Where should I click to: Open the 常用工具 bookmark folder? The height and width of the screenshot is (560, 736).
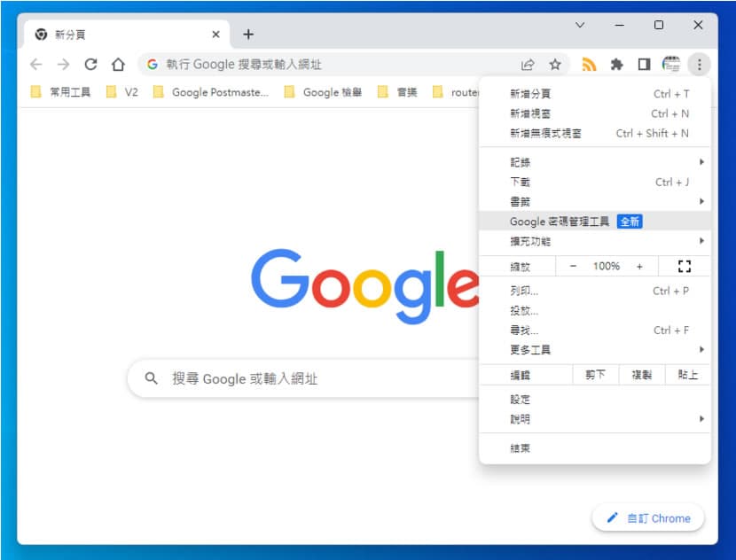coord(60,92)
